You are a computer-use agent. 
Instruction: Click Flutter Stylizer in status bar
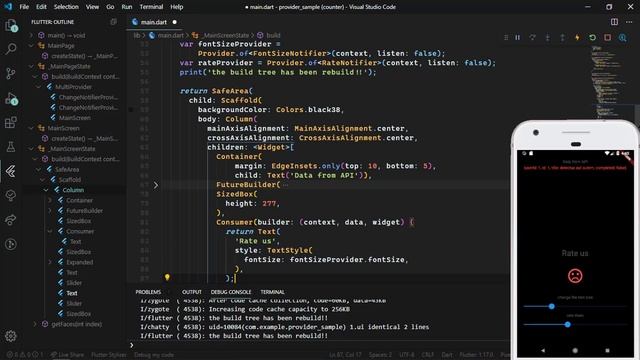109,355
